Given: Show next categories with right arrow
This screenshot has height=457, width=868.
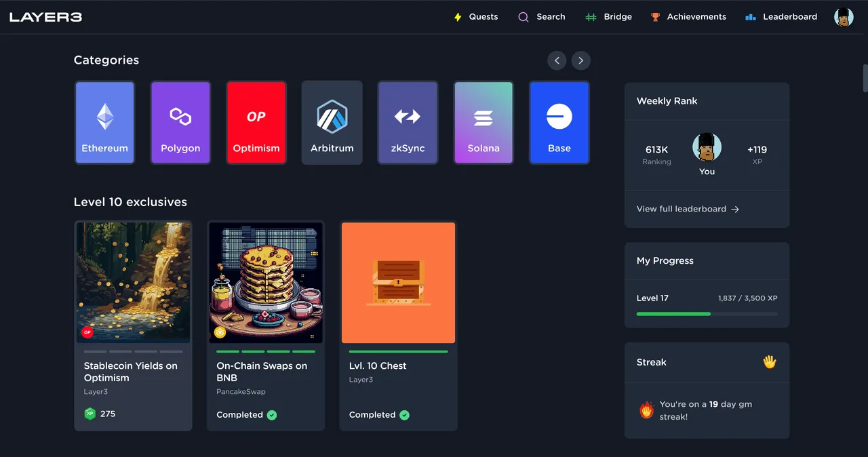Looking at the screenshot, I should [x=580, y=60].
